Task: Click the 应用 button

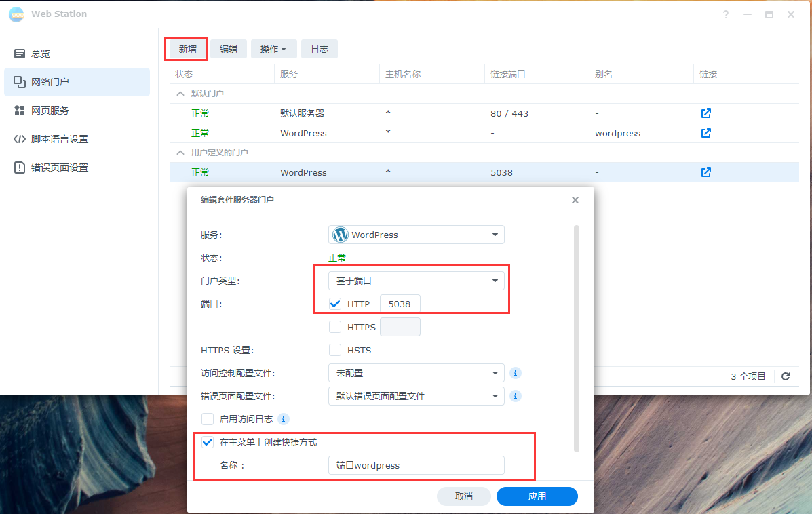Action: coord(537,496)
